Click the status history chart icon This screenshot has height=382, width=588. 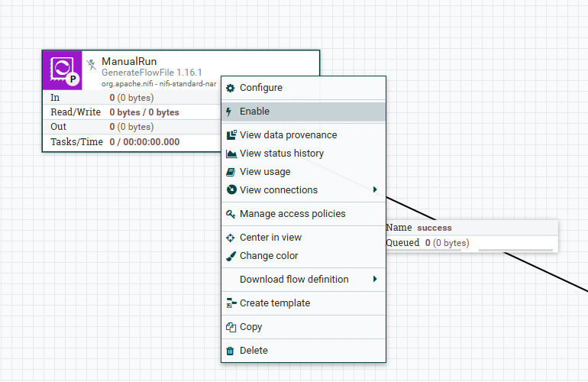click(231, 154)
